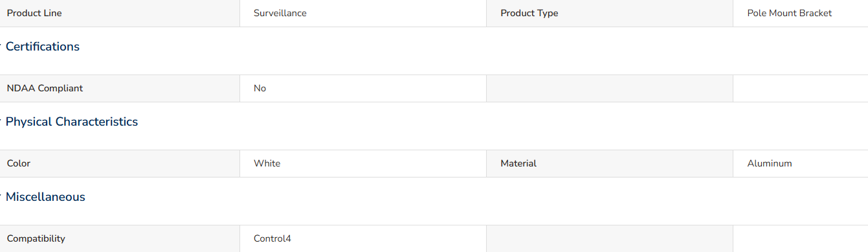Click the blank white cell ending NDAA row

(801, 88)
